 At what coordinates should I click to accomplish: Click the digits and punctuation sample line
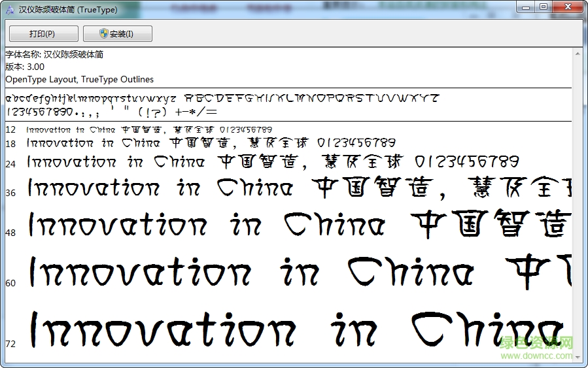111,112
